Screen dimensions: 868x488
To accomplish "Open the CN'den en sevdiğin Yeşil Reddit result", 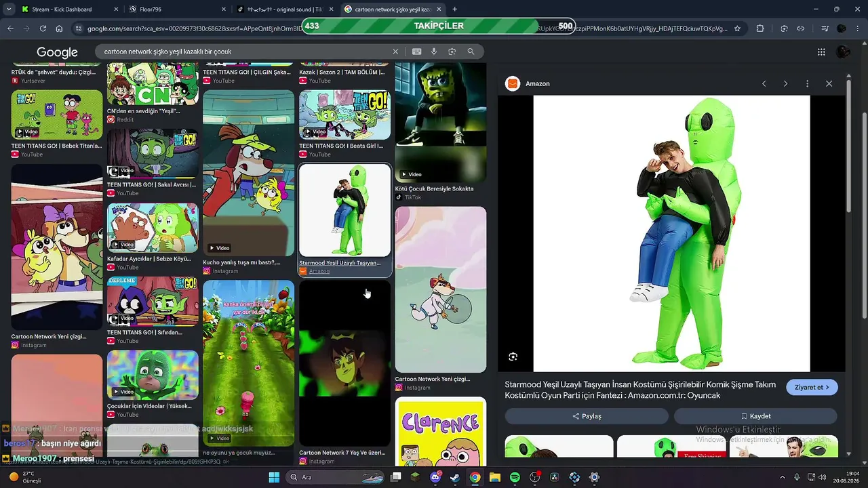I will (x=153, y=83).
